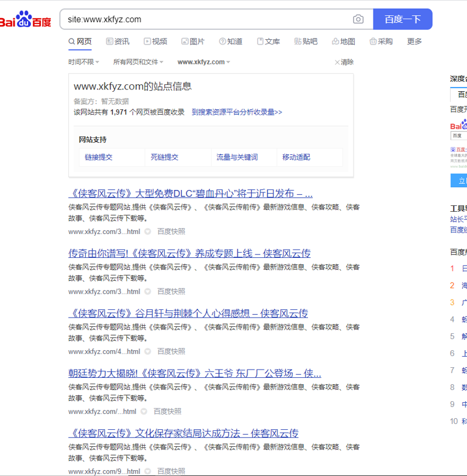Clear filters with the 清除 button
Viewport: 467px width, 476px height.
pyautogui.click(x=344, y=62)
